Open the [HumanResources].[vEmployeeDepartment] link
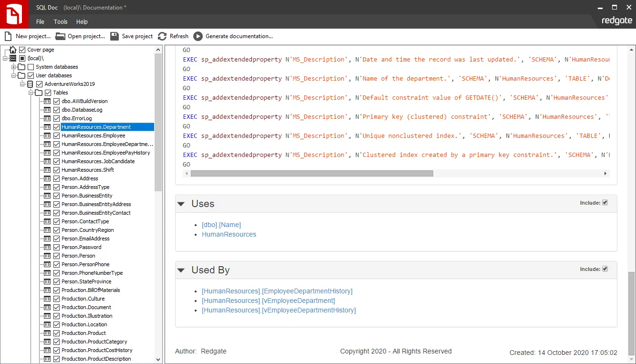 (269, 301)
